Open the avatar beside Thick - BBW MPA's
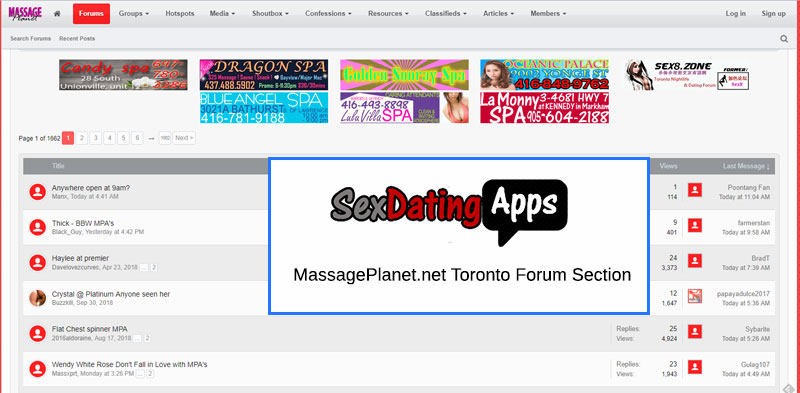This screenshot has width=800, height=393. tap(38, 227)
